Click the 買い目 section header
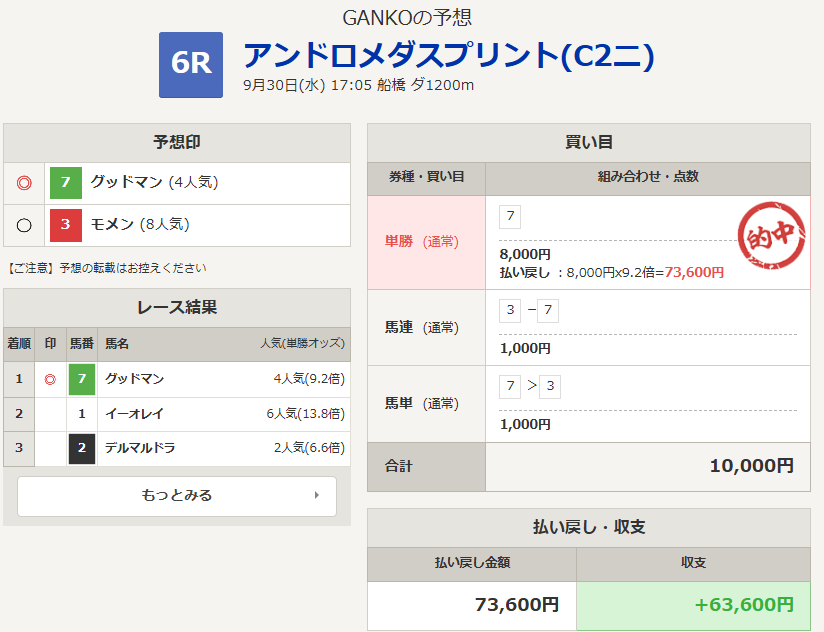 589,142
